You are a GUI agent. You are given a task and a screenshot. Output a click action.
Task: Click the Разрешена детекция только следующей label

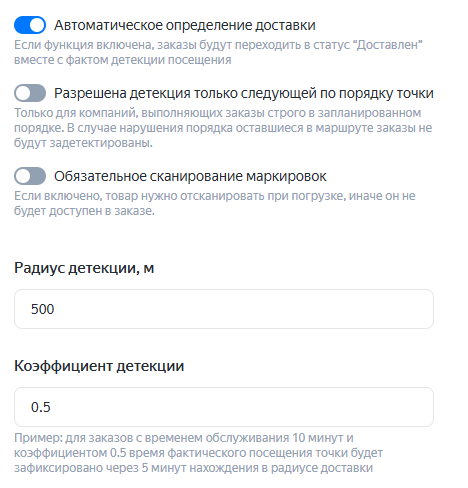[244, 93]
